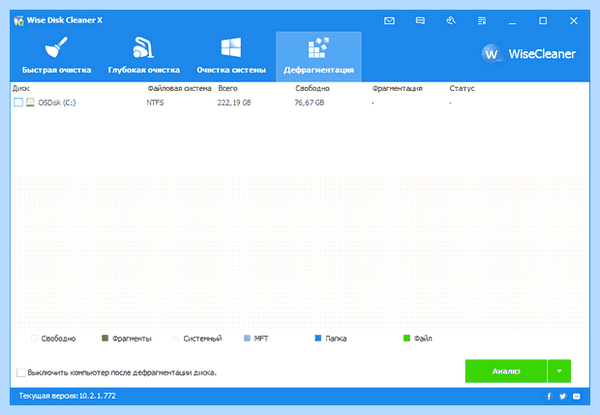Click the OSDisk (C:) drive icon
Viewport: 600px width, 415px height.
coord(30,102)
